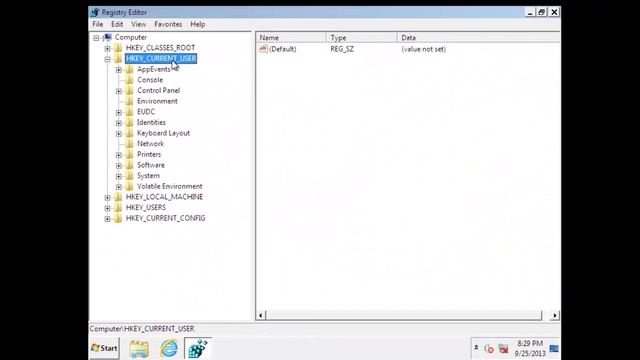Viewport: 640px width, 360px height.
Task: Expand the AppEvents key
Action: click(x=119, y=70)
